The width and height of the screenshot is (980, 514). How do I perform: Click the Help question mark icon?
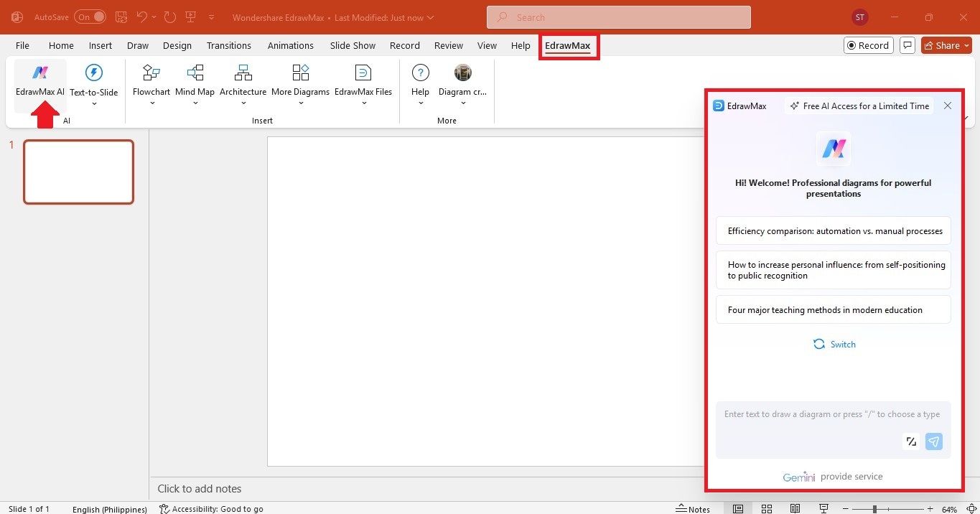pos(421,73)
